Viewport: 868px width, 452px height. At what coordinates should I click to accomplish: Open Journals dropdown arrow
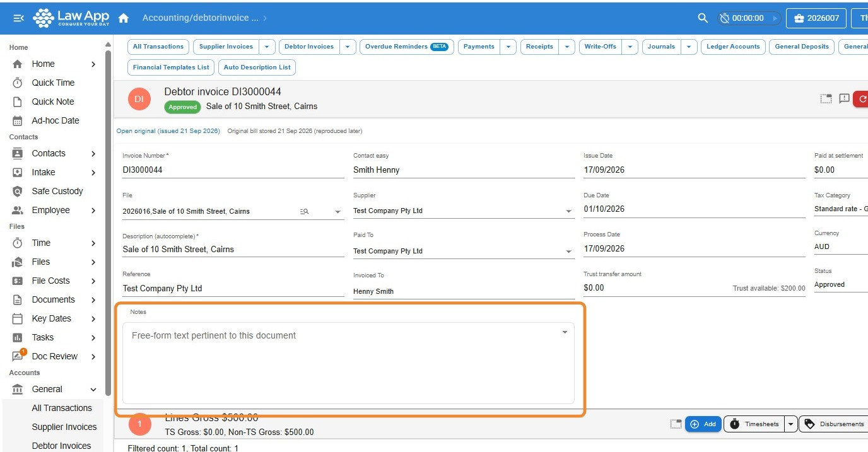click(x=689, y=47)
